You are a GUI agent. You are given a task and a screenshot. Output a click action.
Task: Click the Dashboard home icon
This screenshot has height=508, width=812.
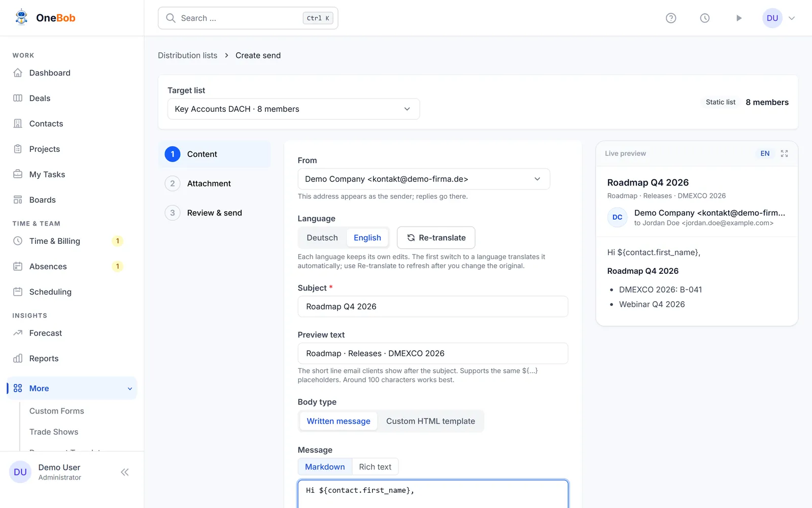pos(18,73)
